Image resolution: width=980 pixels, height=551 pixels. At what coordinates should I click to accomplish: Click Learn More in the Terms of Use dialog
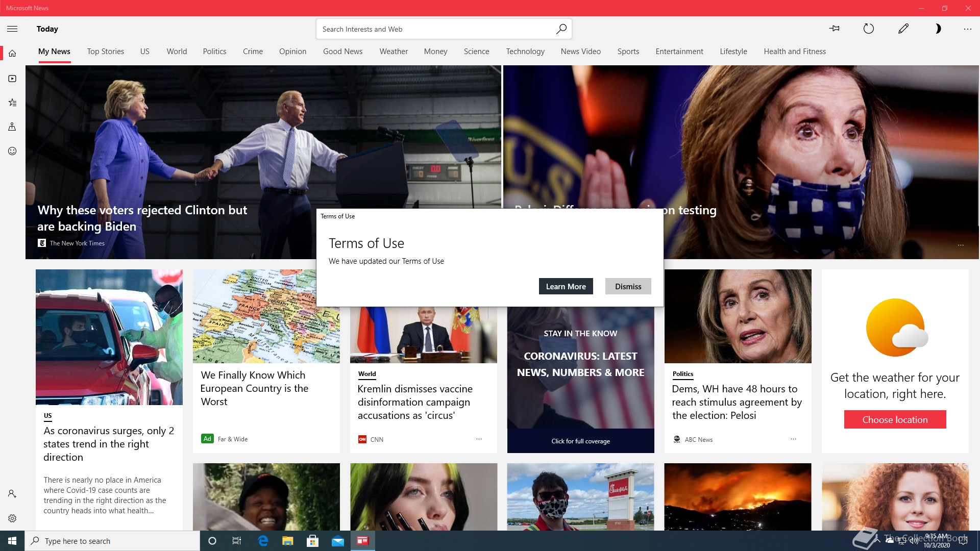(566, 286)
